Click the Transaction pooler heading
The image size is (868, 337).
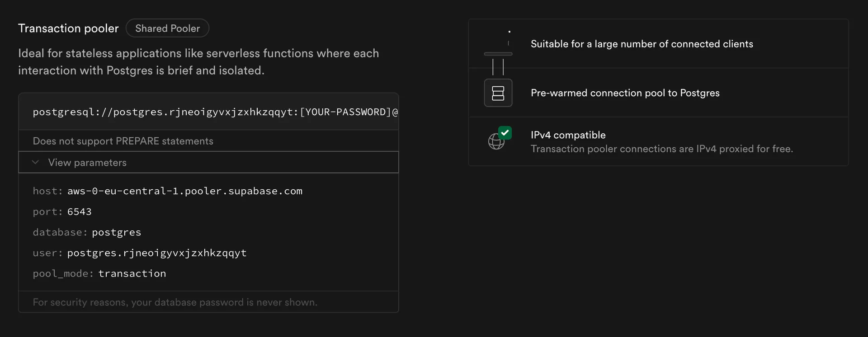(68, 28)
